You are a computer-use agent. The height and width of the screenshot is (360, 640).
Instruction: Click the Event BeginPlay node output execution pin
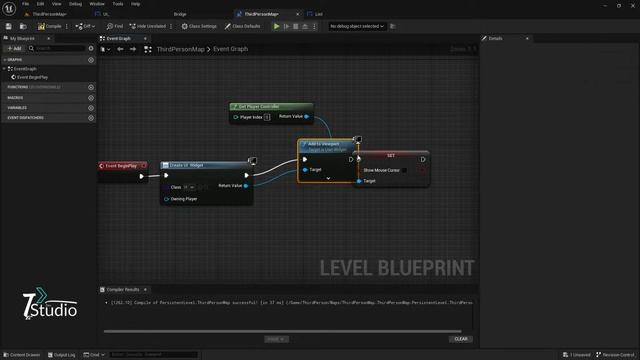coord(141,176)
